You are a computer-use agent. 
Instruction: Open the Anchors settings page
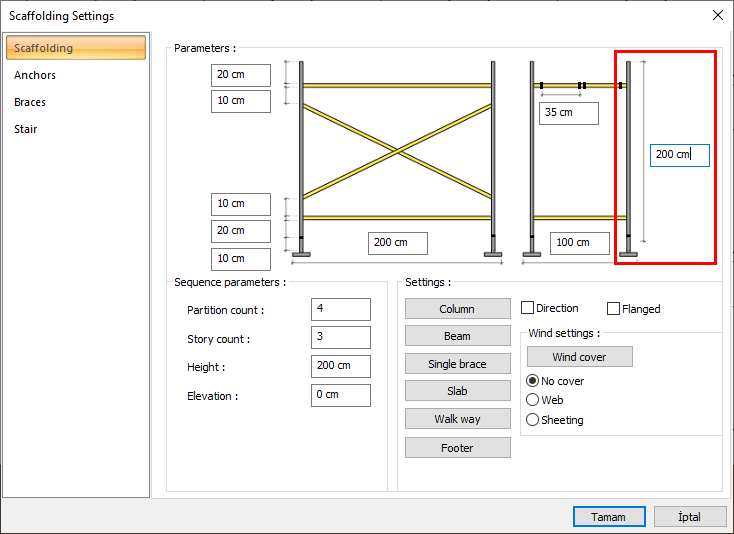point(35,75)
